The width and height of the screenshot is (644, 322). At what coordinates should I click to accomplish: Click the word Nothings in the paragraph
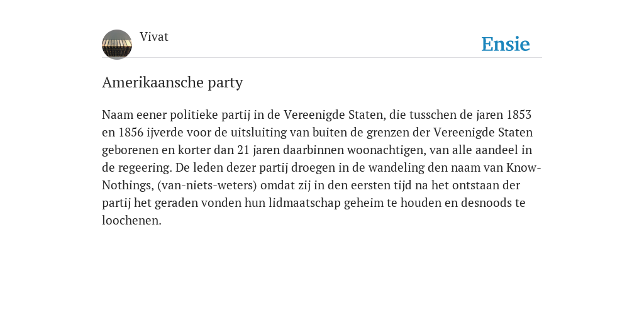click(x=126, y=186)
